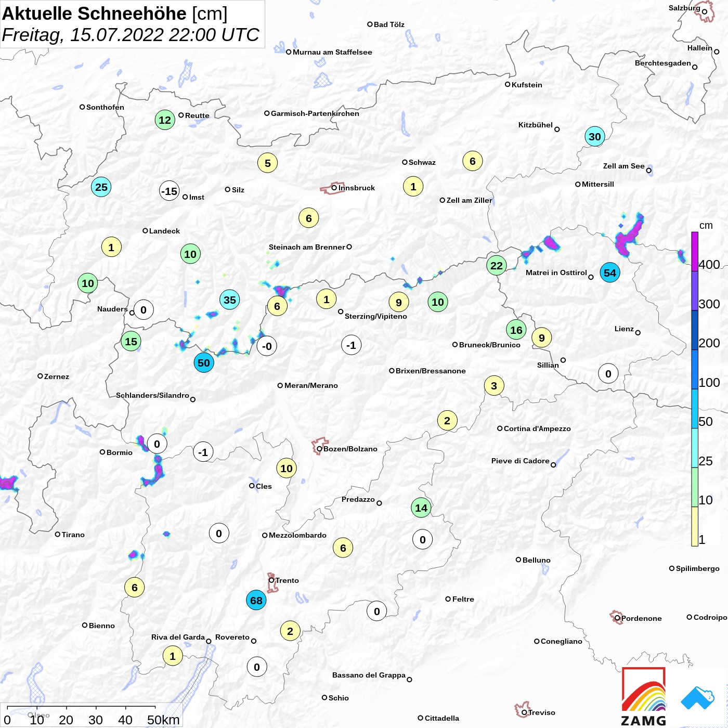Click the station marker showing -15 near Imst

tap(170, 191)
